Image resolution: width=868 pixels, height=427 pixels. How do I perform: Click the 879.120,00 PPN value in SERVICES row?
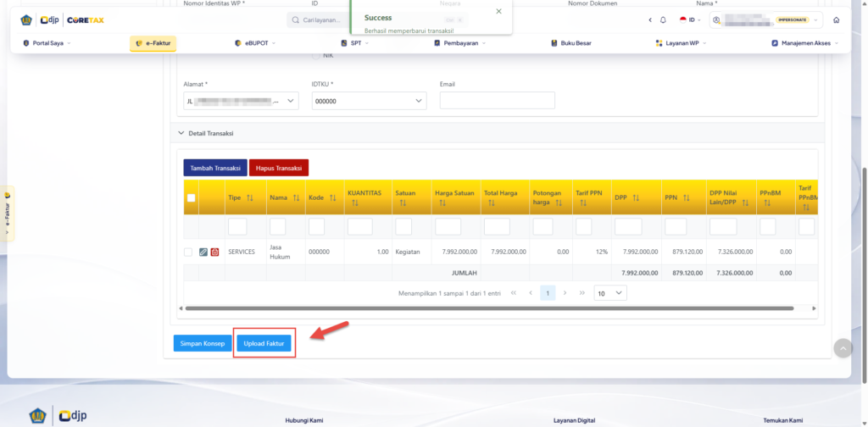pos(688,252)
